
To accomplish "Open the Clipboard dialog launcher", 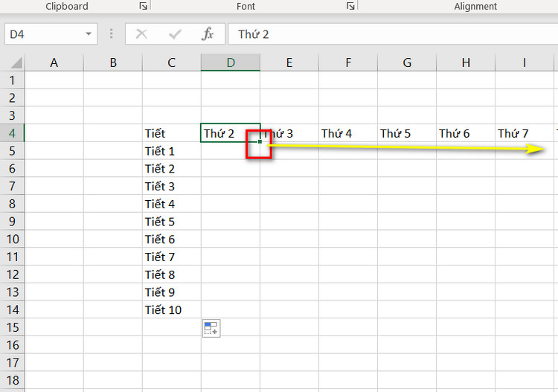I will pyautogui.click(x=144, y=6).
